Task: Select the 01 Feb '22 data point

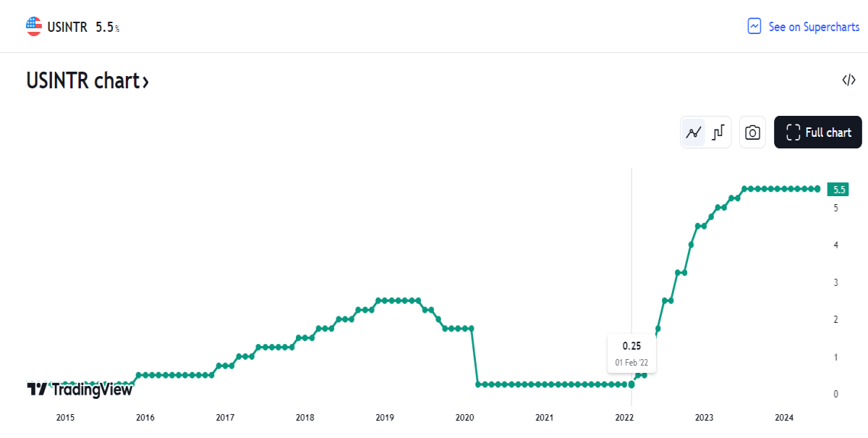Action: click(631, 384)
